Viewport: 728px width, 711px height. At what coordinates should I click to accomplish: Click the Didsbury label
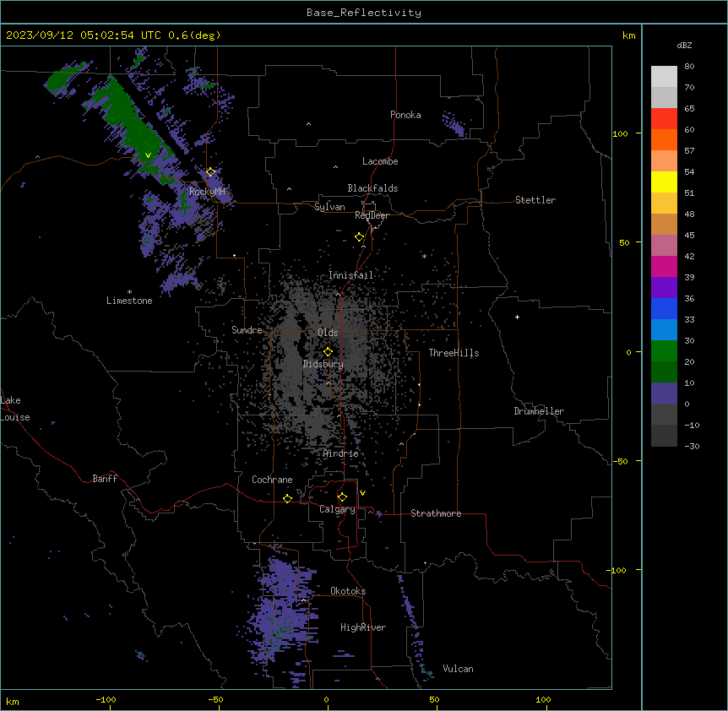323,364
